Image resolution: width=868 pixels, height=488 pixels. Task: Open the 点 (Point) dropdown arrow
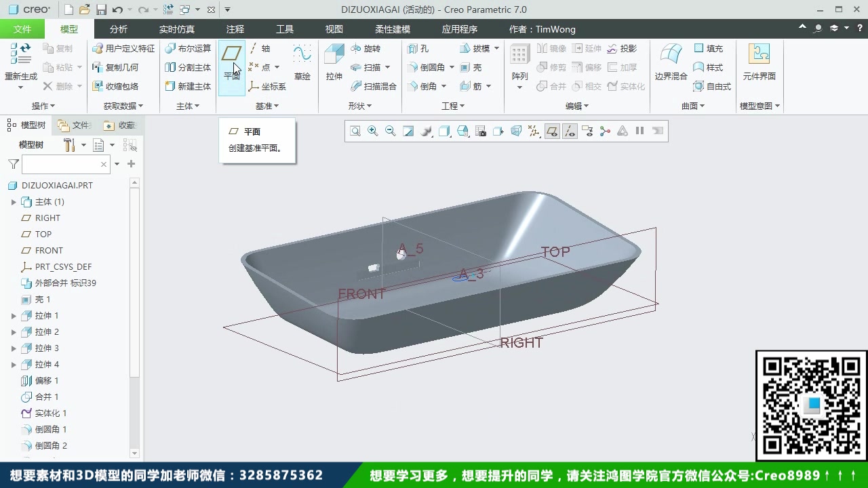(x=275, y=67)
